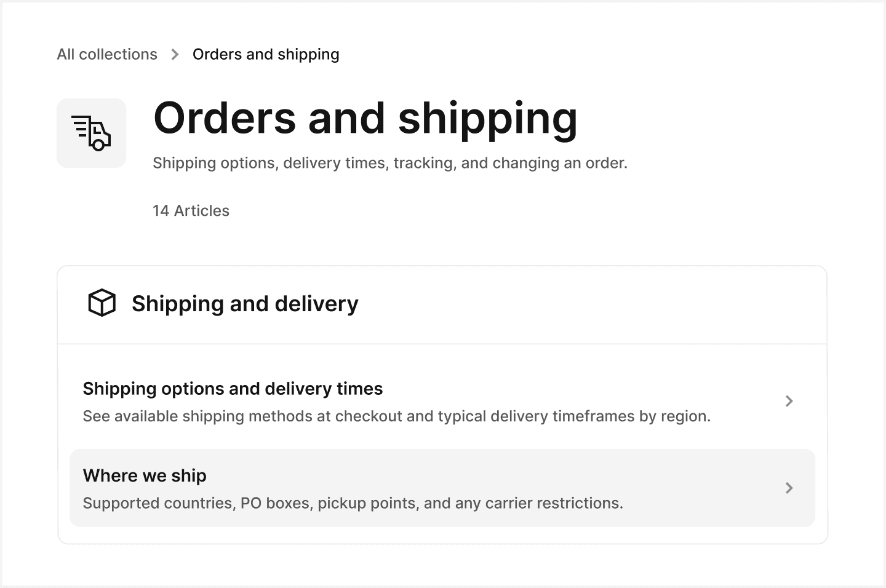Click the Where we ship description text

point(352,503)
